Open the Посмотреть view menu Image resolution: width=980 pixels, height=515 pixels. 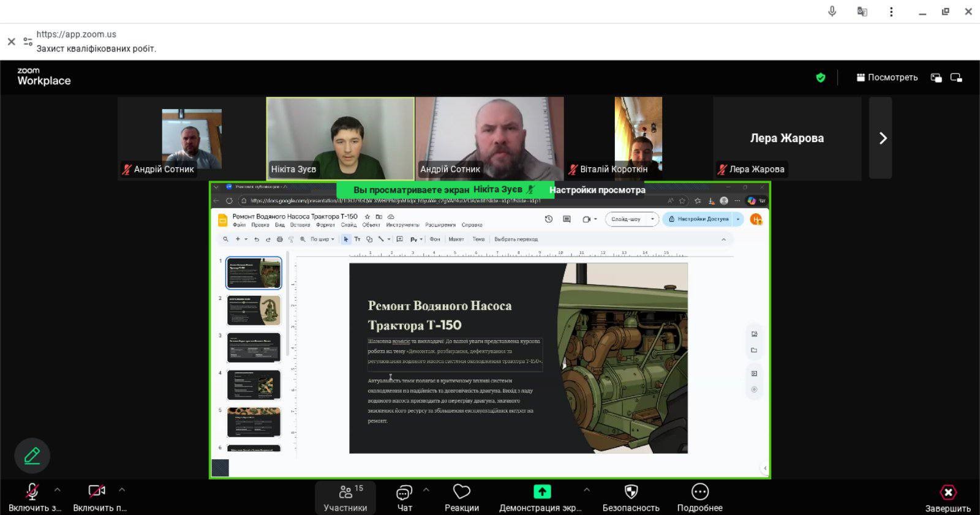point(887,78)
